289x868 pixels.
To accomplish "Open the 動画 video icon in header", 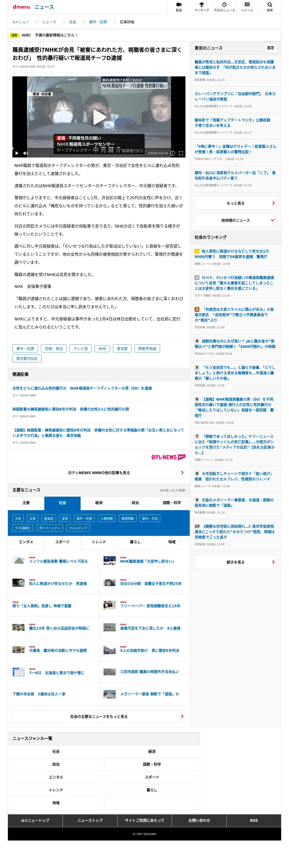I will [179, 7].
